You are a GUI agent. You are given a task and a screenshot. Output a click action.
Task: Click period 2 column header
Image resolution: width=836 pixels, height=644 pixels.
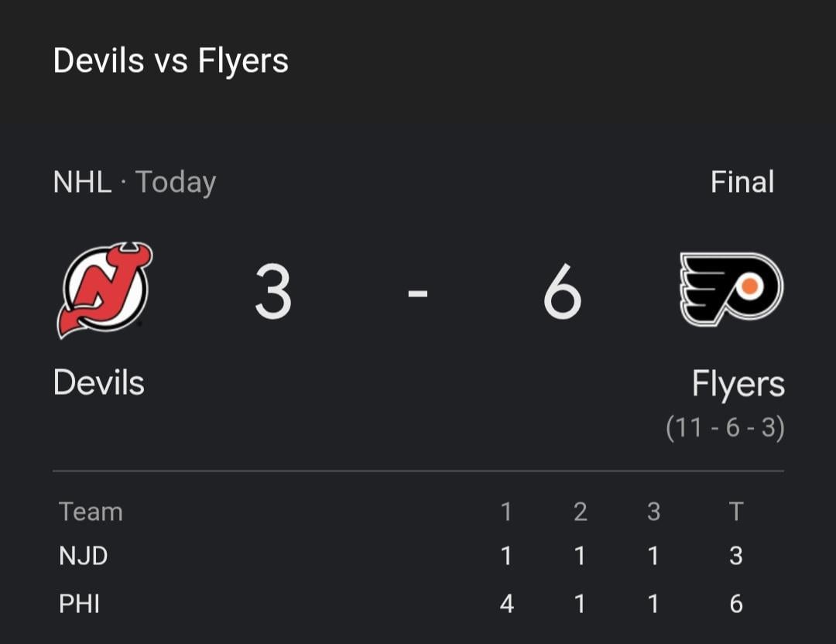[x=579, y=512]
